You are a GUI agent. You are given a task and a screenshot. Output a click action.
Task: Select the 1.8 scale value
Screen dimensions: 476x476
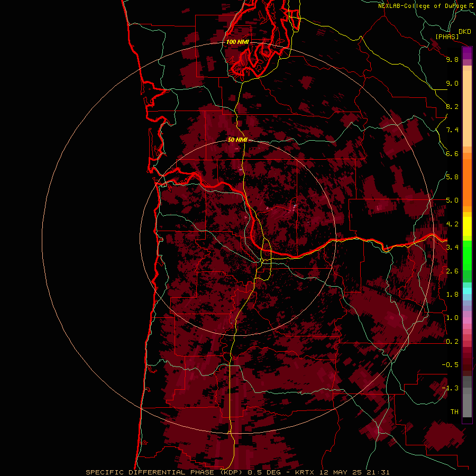[x=452, y=295]
